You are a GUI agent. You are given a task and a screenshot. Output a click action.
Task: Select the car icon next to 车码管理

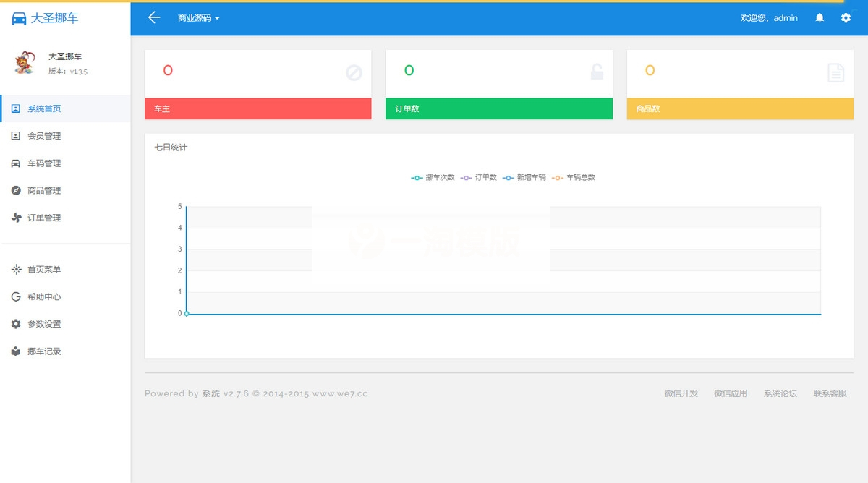tap(15, 163)
